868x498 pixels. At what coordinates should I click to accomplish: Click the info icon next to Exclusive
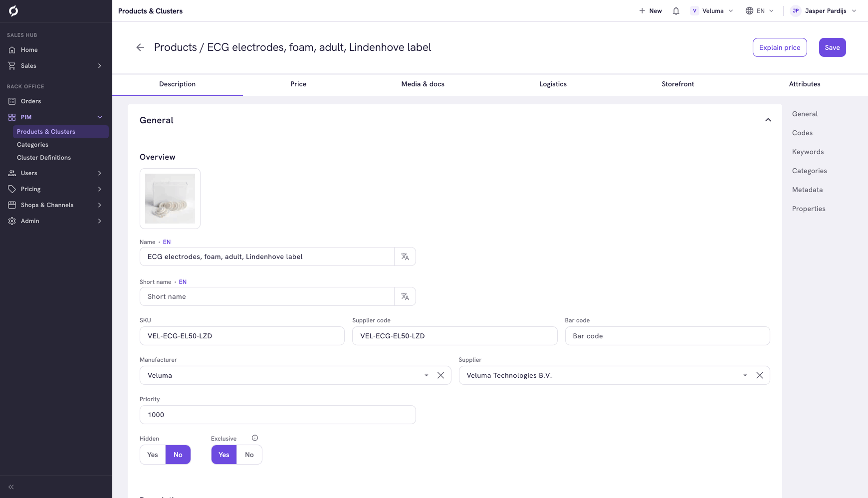coord(255,438)
